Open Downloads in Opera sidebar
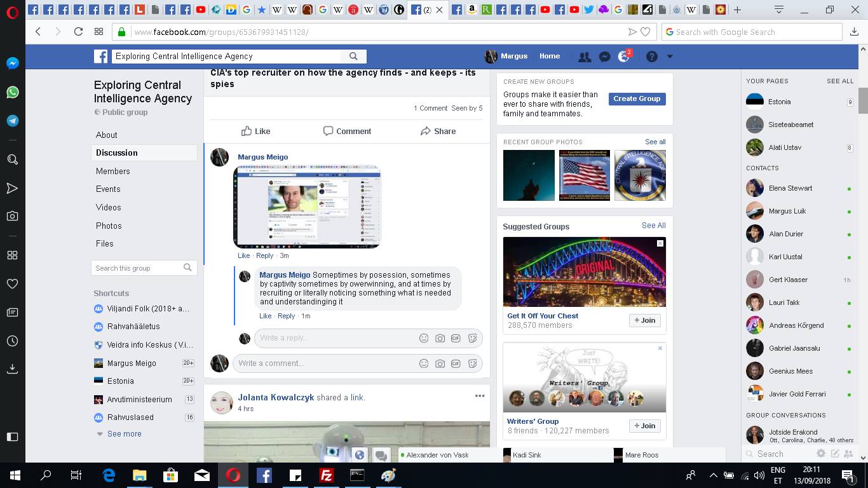Screen dimensions: 868x488 click(x=12, y=369)
